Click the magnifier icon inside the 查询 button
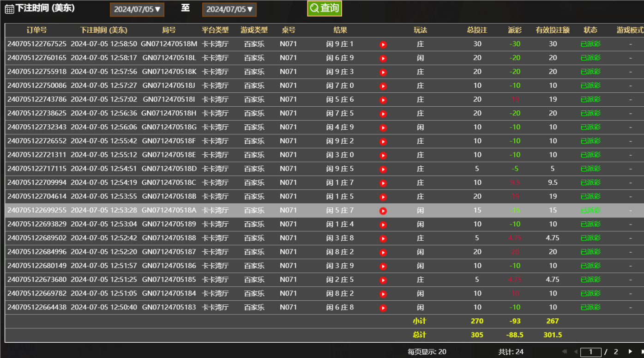Viewport: 644px width, 358px height. (x=314, y=8)
